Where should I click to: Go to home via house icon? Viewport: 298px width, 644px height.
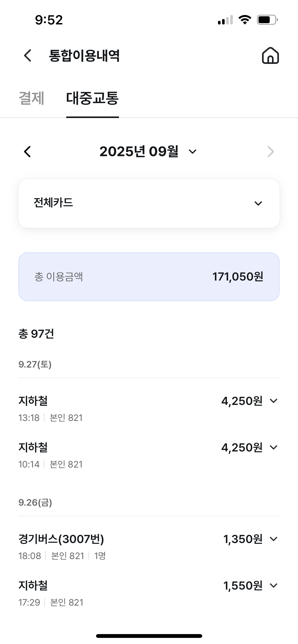point(270,55)
